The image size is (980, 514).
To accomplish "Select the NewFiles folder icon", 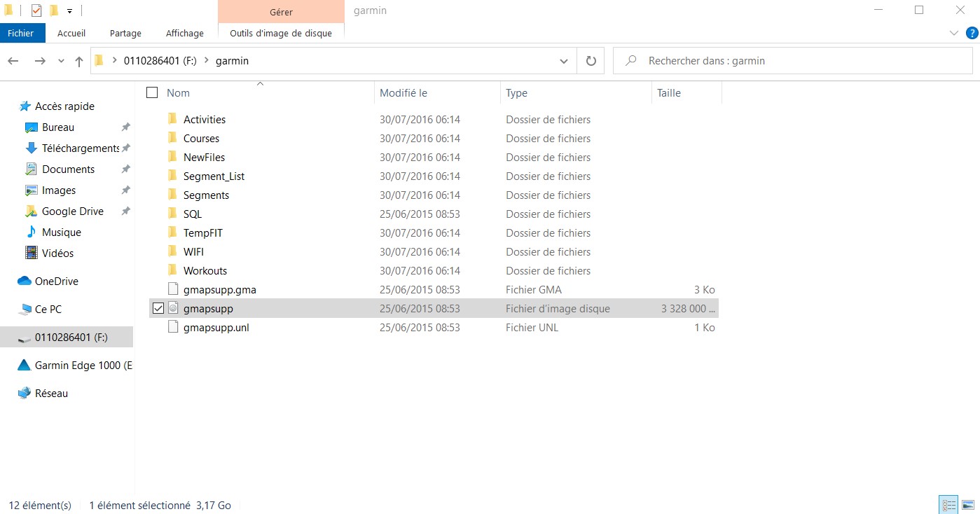I will (173, 157).
